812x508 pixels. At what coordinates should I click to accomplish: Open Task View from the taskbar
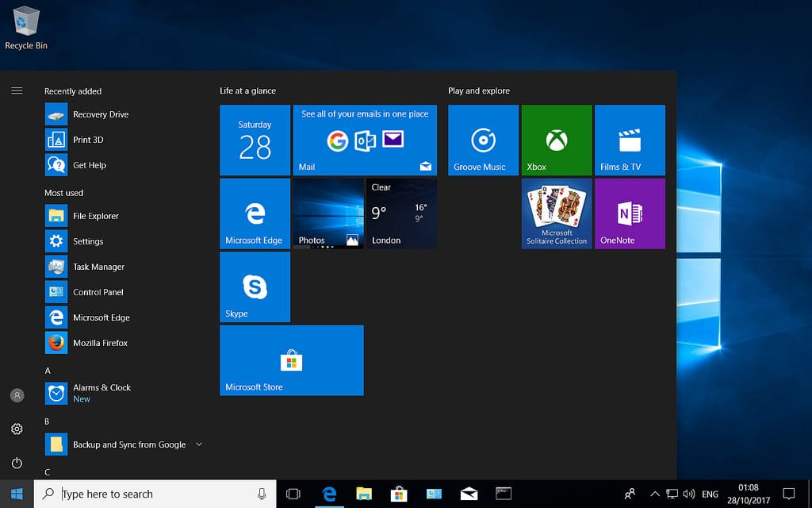[293, 494]
